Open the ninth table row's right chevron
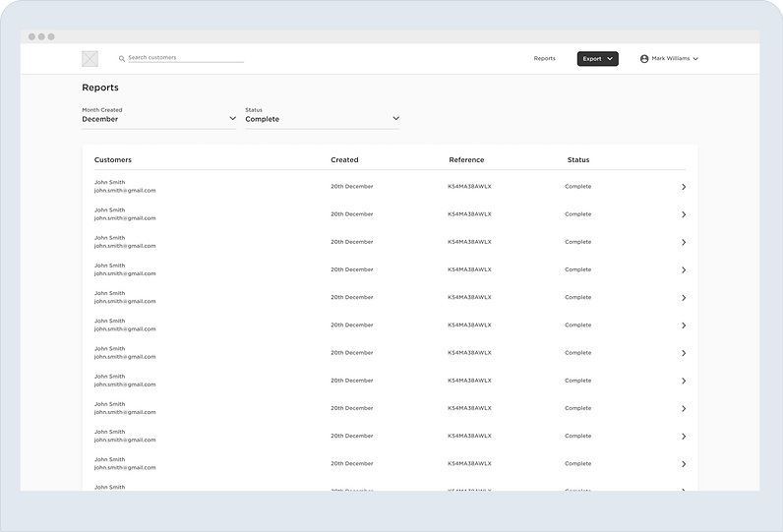783x532 pixels. click(x=684, y=408)
